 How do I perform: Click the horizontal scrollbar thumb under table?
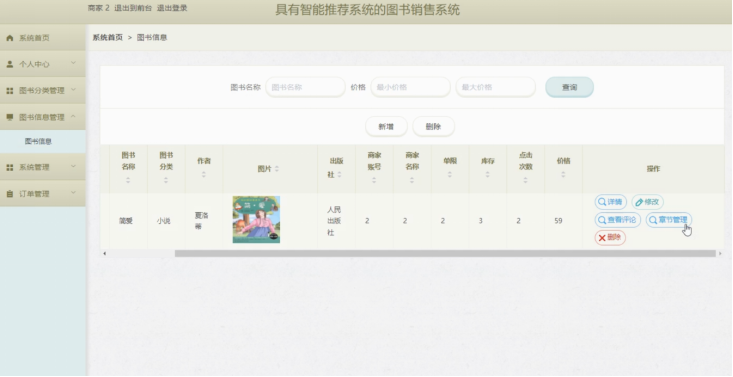tap(445, 254)
